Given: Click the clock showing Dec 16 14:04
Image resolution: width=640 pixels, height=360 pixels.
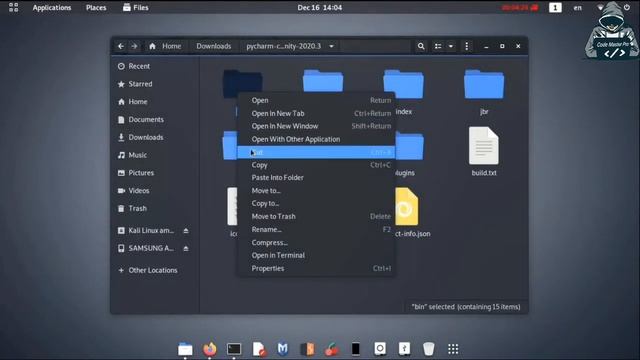Looking at the screenshot, I should point(320,7).
